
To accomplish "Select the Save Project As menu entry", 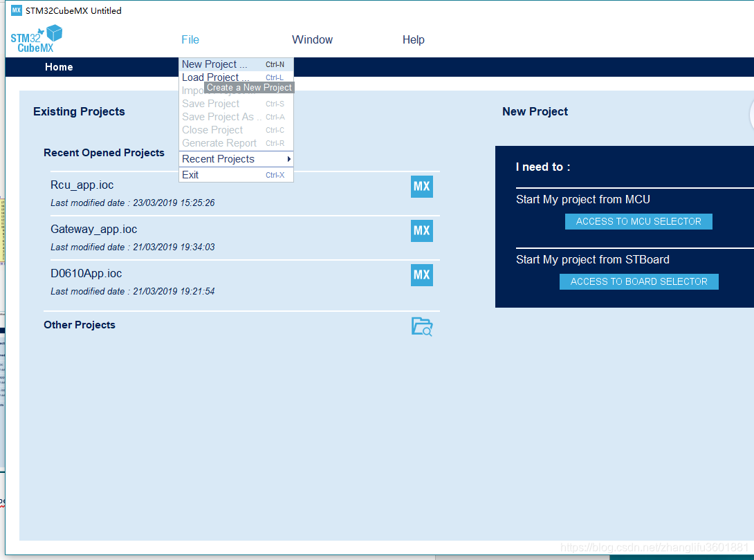I will (236, 117).
